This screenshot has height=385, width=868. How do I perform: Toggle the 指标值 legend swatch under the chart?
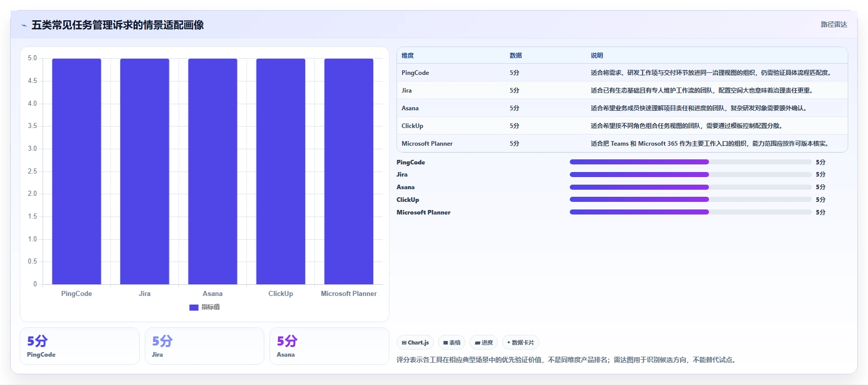click(x=193, y=307)
